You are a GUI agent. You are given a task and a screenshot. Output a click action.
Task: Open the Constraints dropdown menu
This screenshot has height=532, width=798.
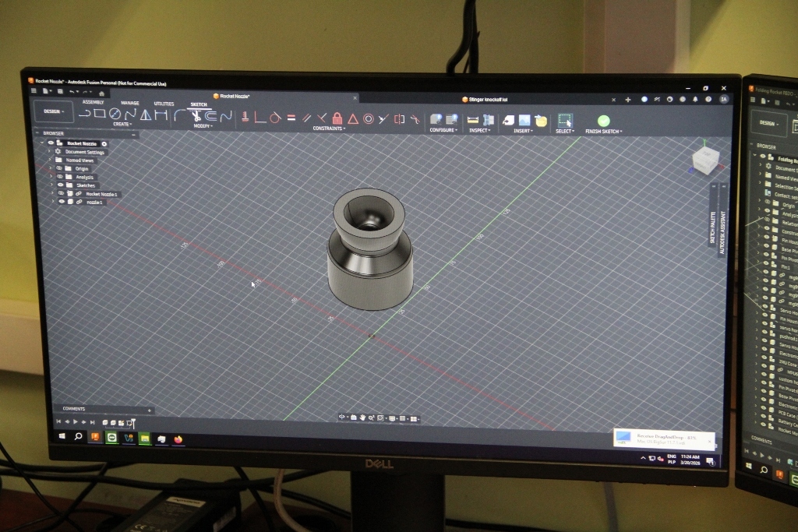coord(329,129)
